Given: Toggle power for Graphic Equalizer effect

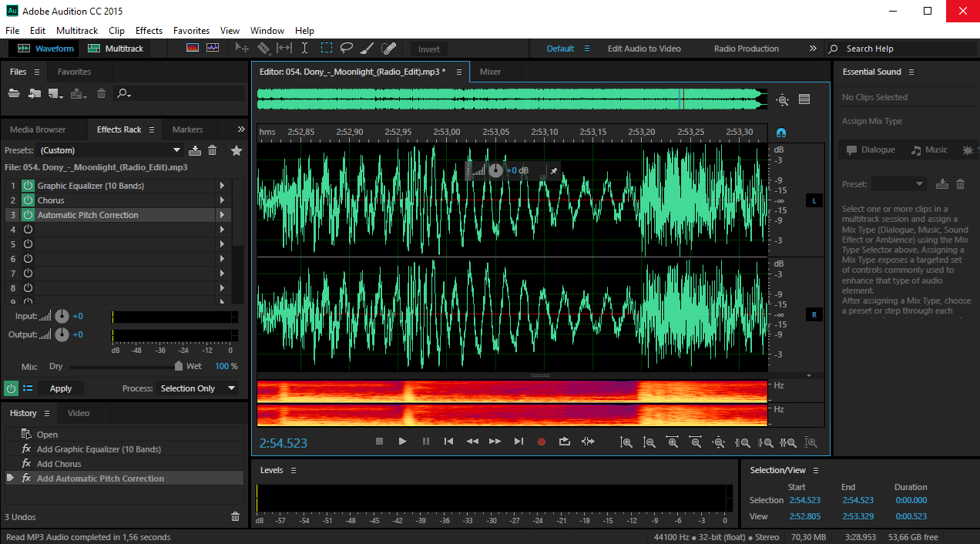Looking at the screenshot, I should pyautogui.click(x=28, y=186).
